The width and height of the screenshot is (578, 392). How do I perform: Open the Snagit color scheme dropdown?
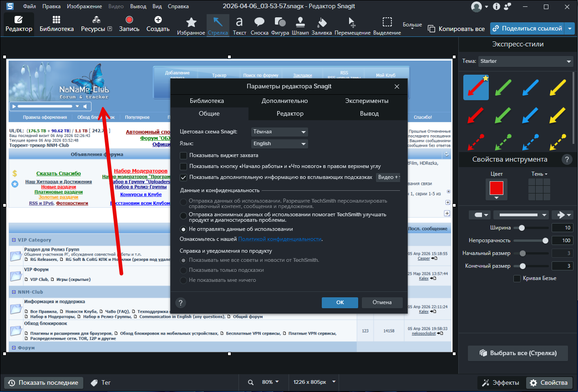(279, 132)
